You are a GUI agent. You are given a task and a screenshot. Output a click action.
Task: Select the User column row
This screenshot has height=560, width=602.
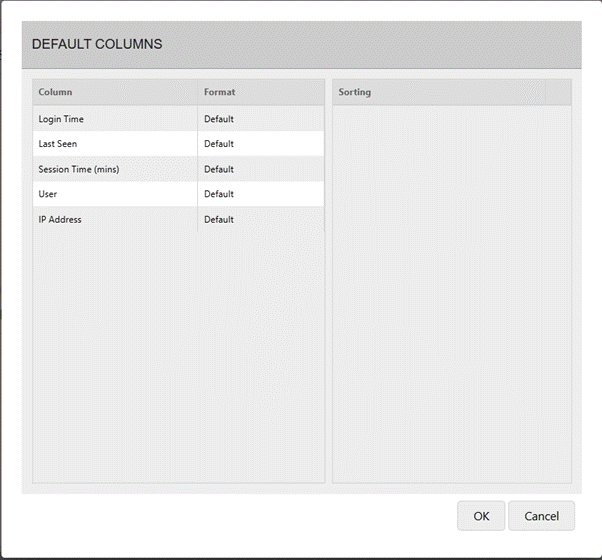point(179,194)
